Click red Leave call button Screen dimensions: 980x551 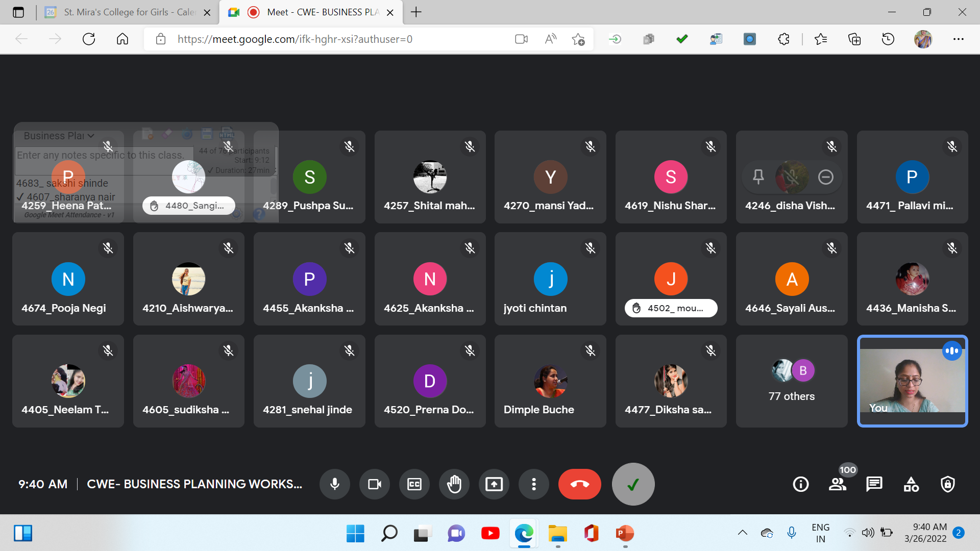579,484
